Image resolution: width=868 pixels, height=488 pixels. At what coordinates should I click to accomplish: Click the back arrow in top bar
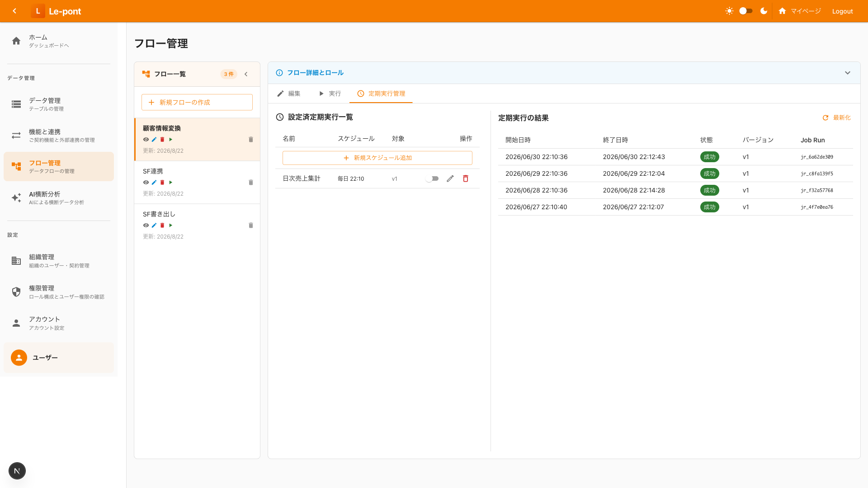(x=14, y=11)
